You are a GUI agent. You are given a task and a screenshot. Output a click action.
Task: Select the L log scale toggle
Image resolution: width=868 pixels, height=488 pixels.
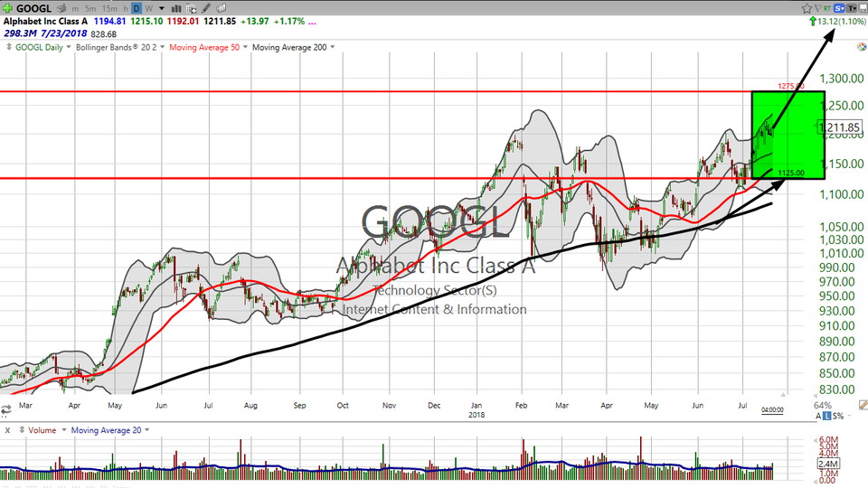tap(829, 416)
